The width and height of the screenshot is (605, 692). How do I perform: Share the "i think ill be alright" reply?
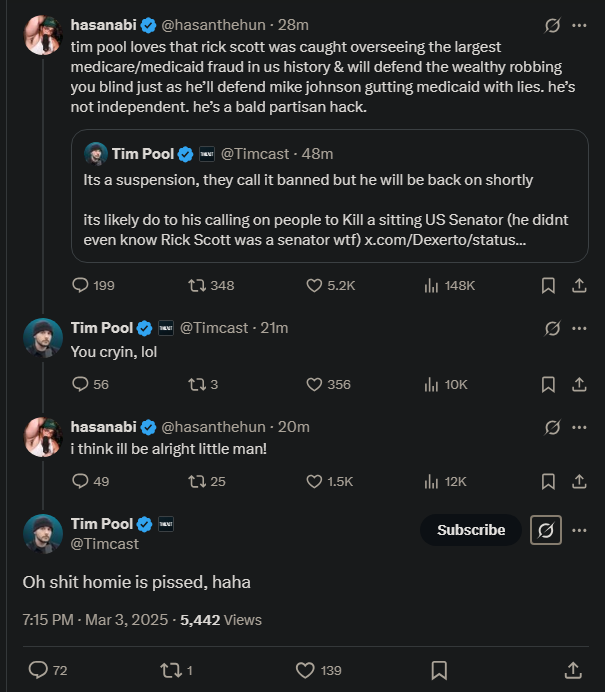(578, 481)
